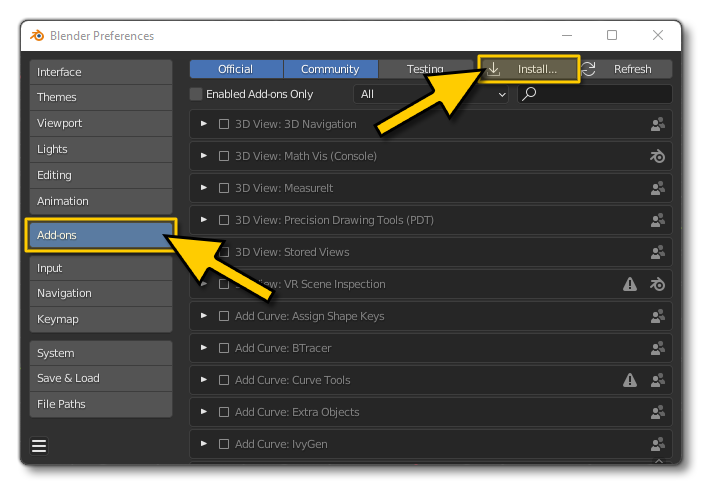The height and width of the screenshot is (485, 702).
Task: Click community icon on Precision Drawing Tools row
Action: click(x=657, y=220)
